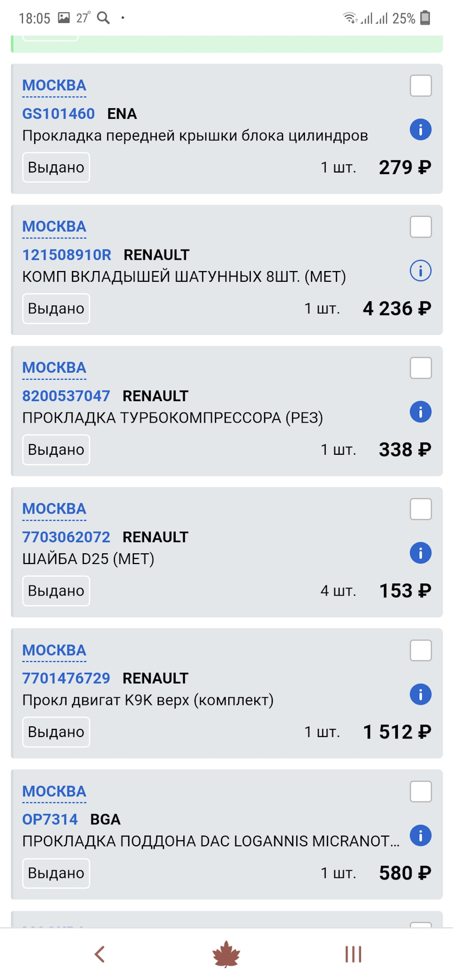Open info icon for Прокл двигат K9K
The image size is (453, 980).
tap(420, 694)
